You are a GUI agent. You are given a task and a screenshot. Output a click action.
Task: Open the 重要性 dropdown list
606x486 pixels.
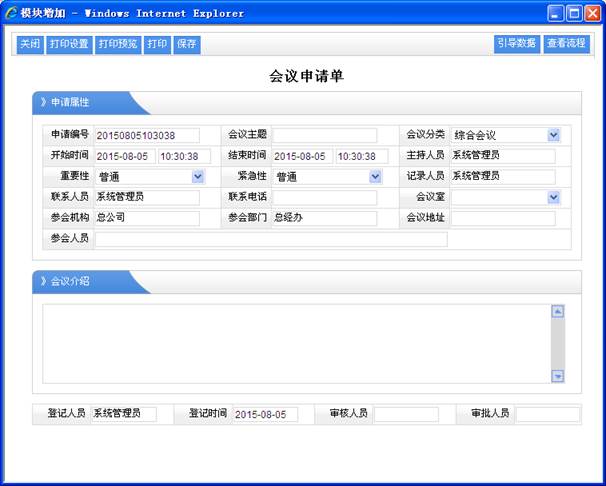click(x=198, y=177)
